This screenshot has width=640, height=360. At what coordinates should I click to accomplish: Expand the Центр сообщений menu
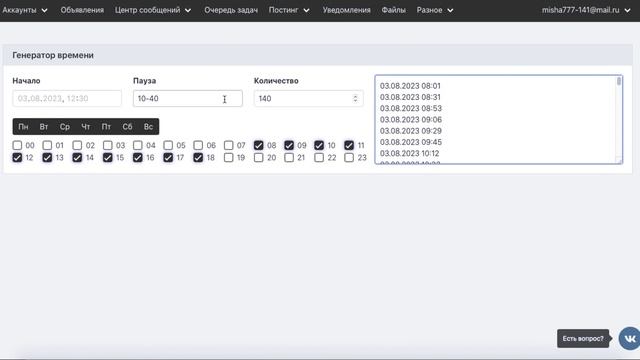click(x=153, y=10)
